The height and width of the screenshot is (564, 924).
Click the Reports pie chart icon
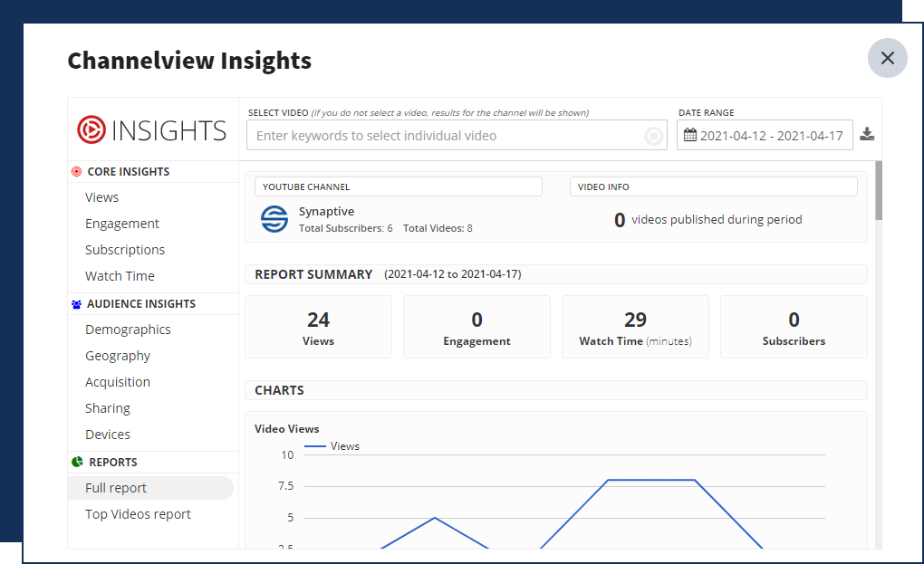(77, 462)
